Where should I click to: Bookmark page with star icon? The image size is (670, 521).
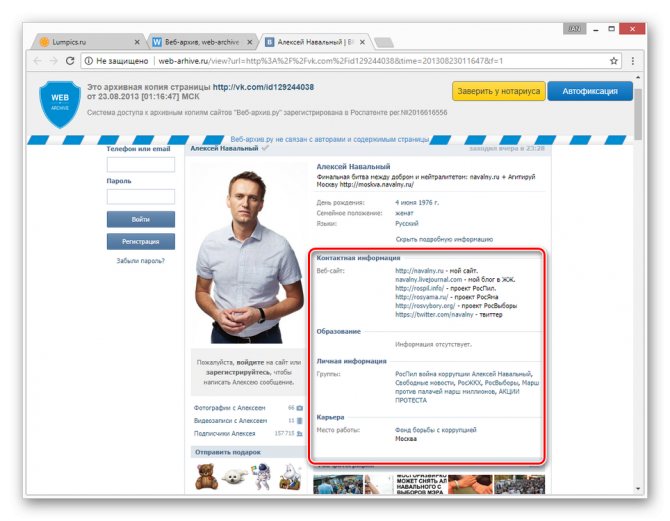[x=614, y=61]
